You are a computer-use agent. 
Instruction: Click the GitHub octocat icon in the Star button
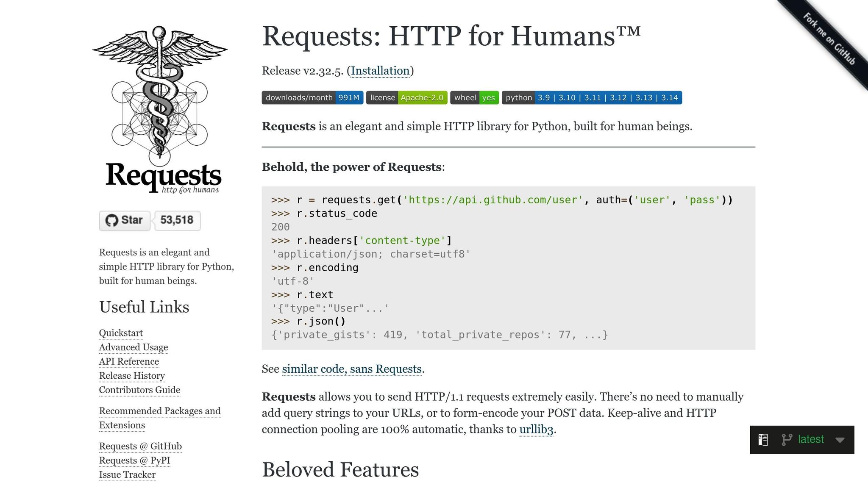[112, 220]
